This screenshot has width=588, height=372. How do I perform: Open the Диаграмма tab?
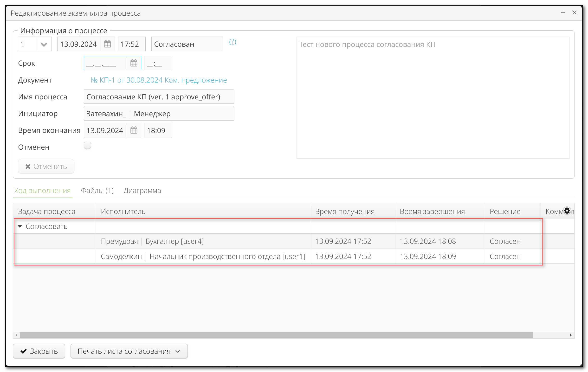coord(142,191)
